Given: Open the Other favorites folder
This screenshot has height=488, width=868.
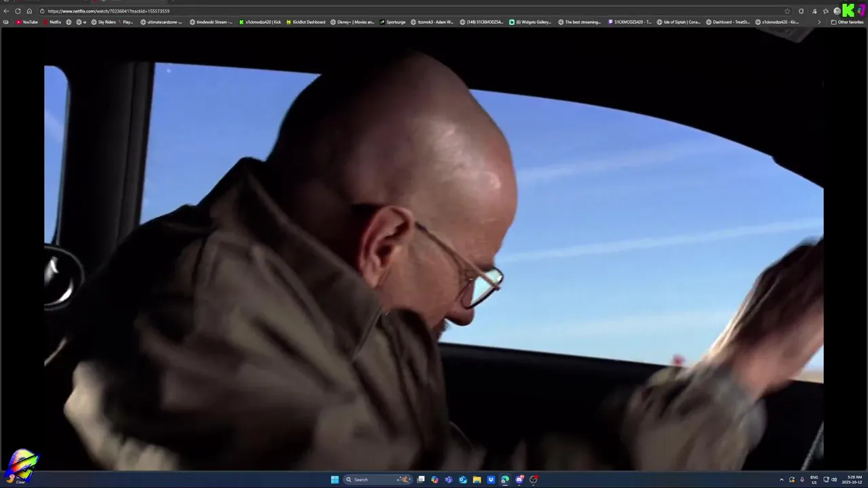Looking at the screenshot, I should coord(847,22).
